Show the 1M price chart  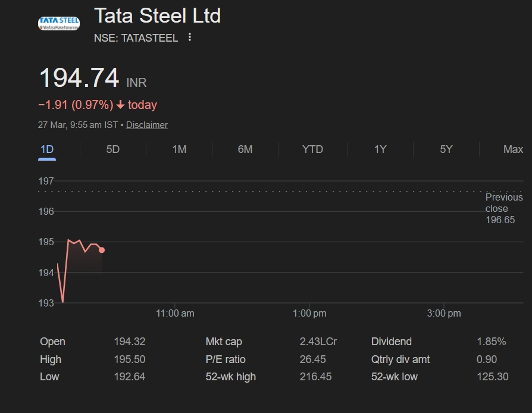click(179, 149)
